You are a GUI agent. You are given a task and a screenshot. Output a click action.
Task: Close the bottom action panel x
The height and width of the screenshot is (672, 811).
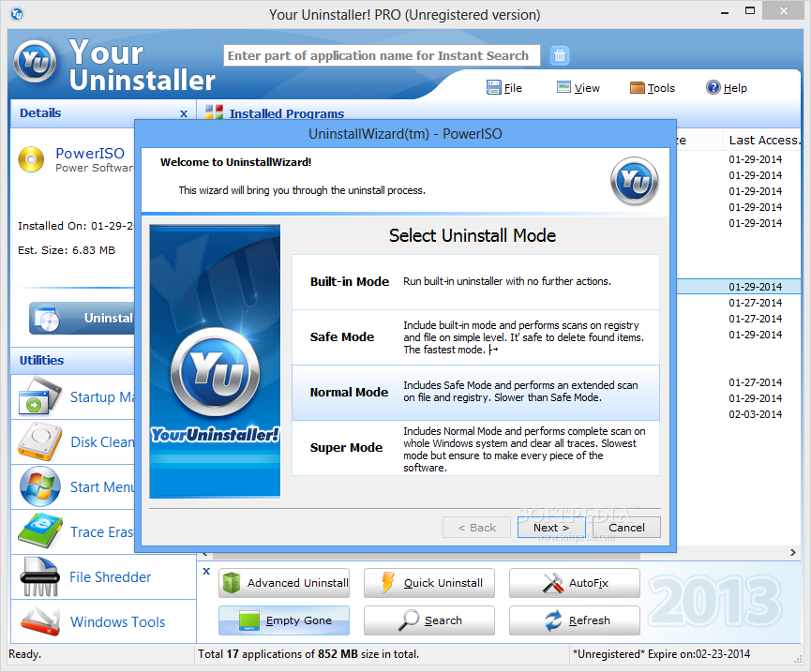[206, 571]
